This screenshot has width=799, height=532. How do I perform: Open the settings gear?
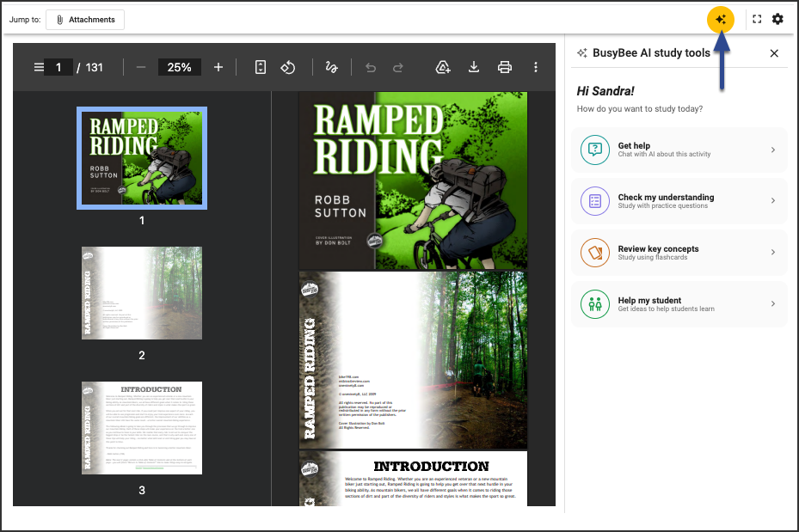coord(777,20)
